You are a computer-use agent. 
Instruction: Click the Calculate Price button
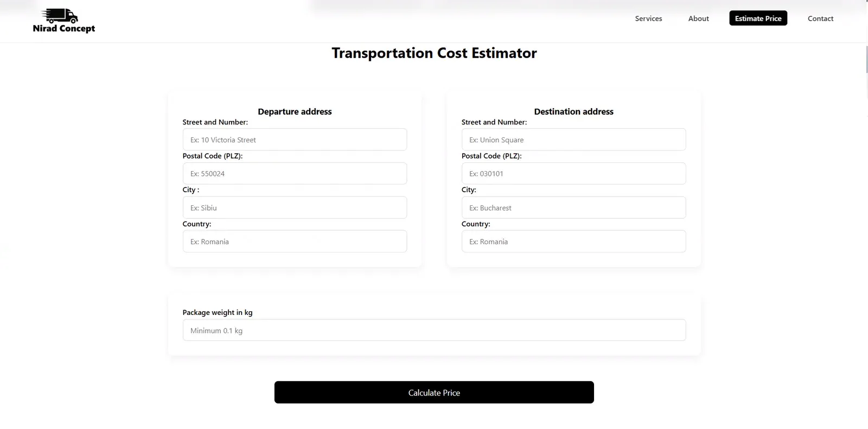(434, 392)
